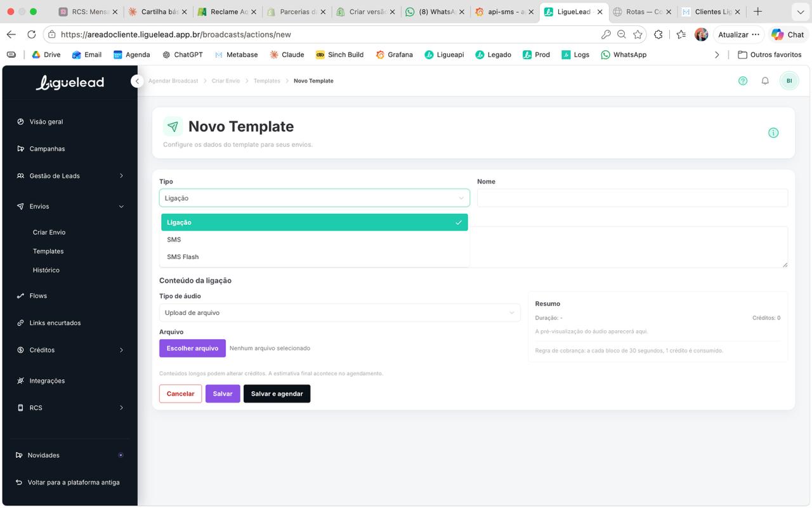
Task: Bookmark this page with the star icon
Action: pyautogui.click(x=638, y=34)
